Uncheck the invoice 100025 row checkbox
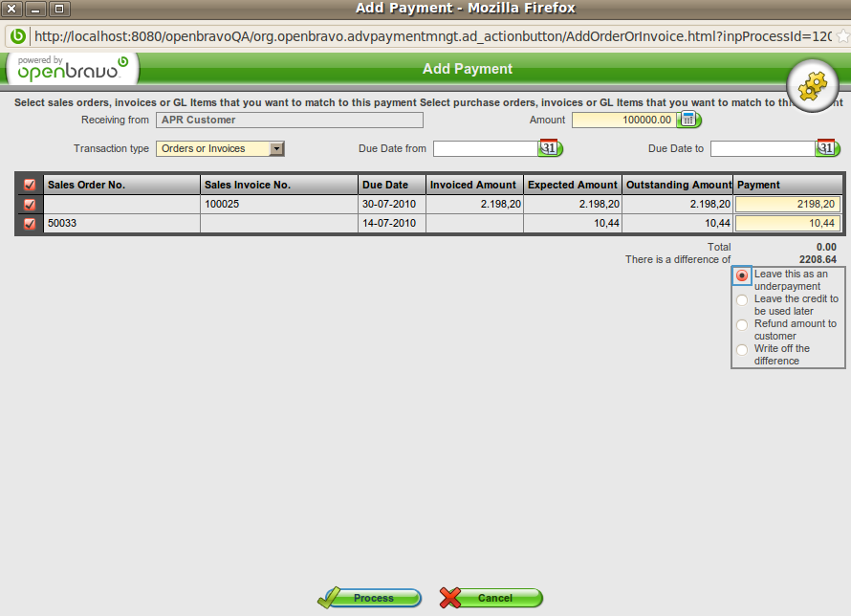The height and width of the screenshot is (616, 851). tap(30, 205)
